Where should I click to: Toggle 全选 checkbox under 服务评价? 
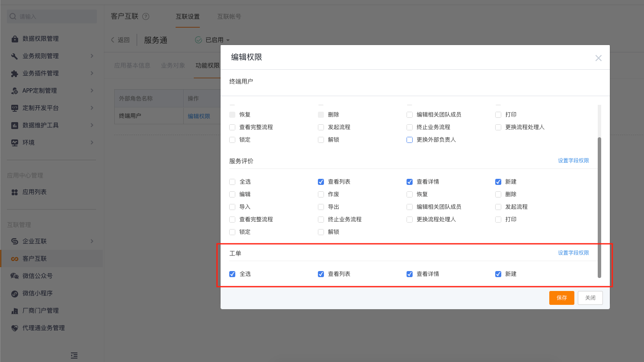tap(232, 182)
